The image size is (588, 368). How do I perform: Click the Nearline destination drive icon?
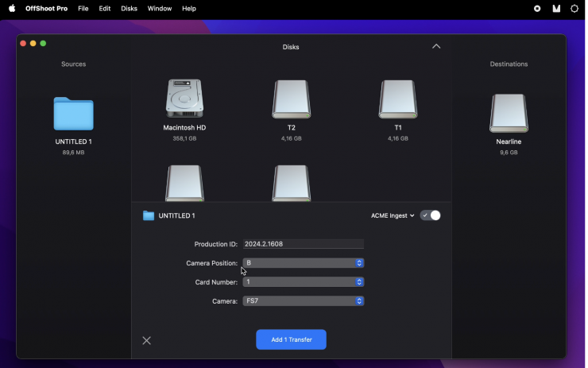point(509,114)
